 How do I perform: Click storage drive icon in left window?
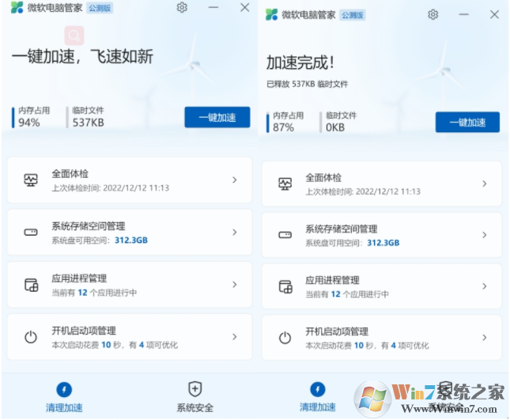pos(31,233)
